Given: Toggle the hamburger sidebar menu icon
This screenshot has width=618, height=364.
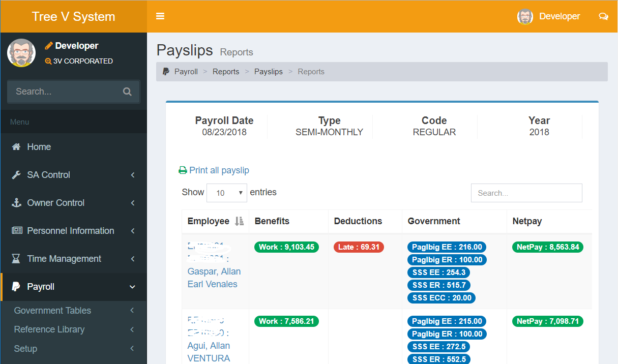Looking at the screenshot, I should 160,16.
